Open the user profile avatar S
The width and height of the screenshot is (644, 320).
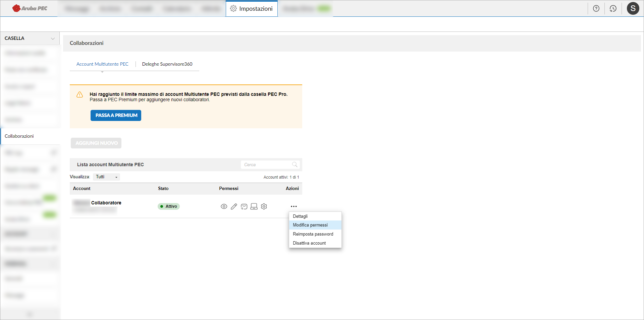pos(633,8)
